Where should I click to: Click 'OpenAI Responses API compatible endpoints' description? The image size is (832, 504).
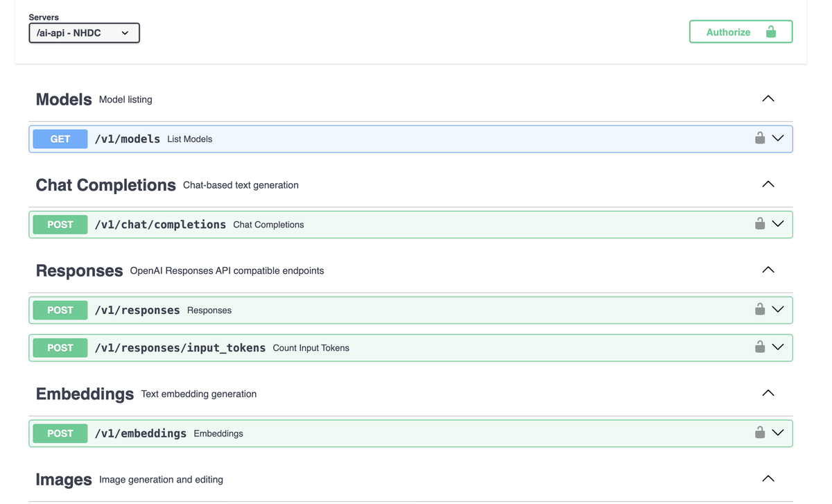click(x=227, y=271)
